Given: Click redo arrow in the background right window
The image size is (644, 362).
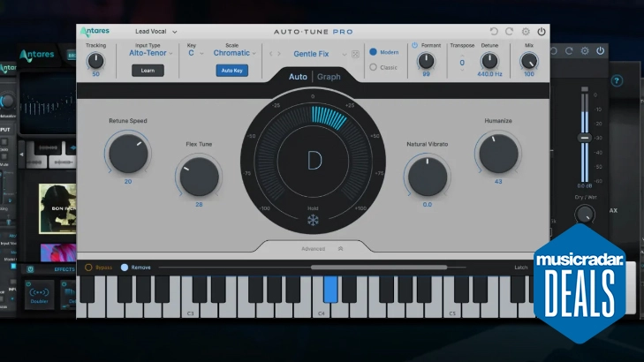Looking at the screenshot, I should (x=569, y=51).
